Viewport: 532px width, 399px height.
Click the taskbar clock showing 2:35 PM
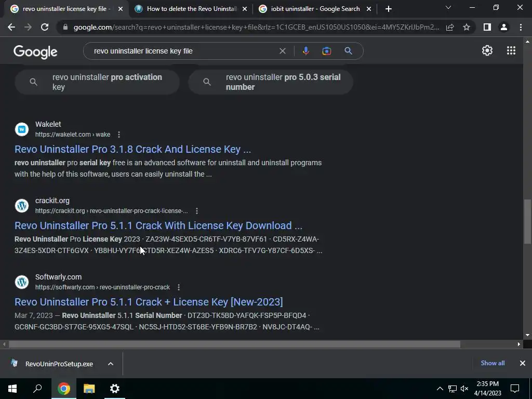point(487,389)
